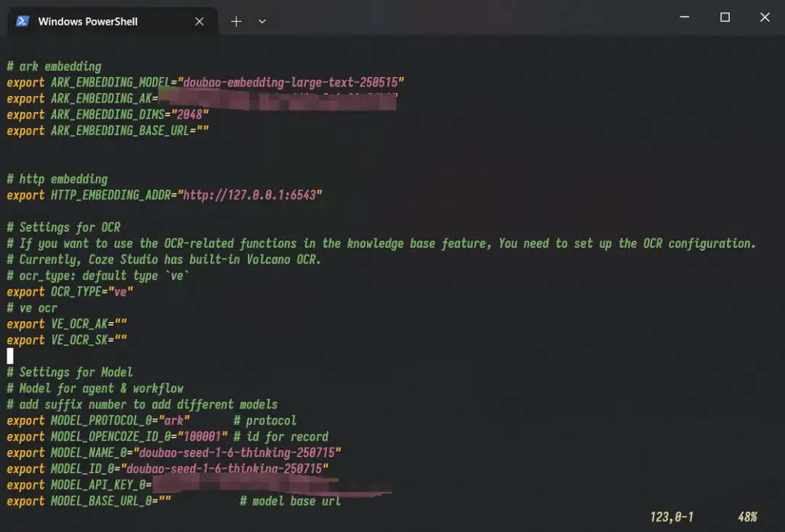Click the '# model base url' comment
The image size is (785, 532).
[x=290, y=501]
